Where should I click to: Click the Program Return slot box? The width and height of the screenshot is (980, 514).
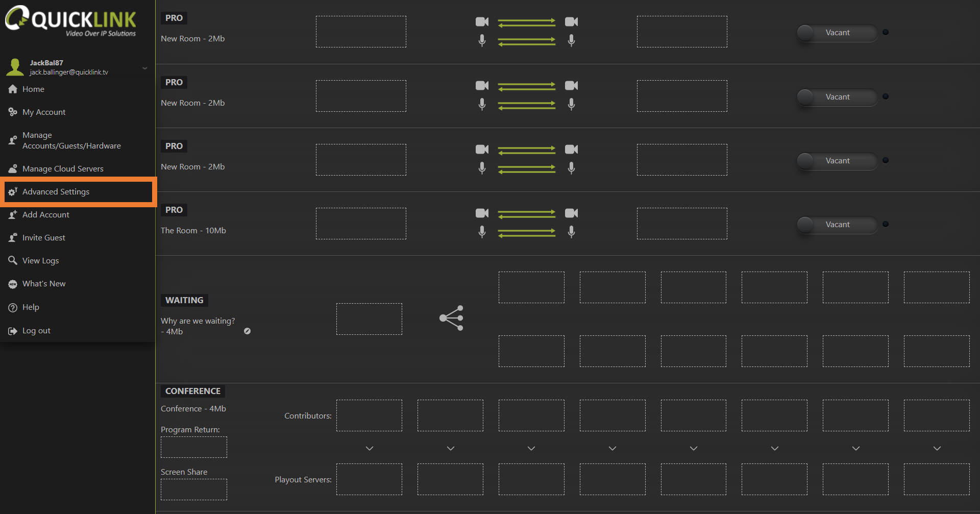(x=194, y=447)
